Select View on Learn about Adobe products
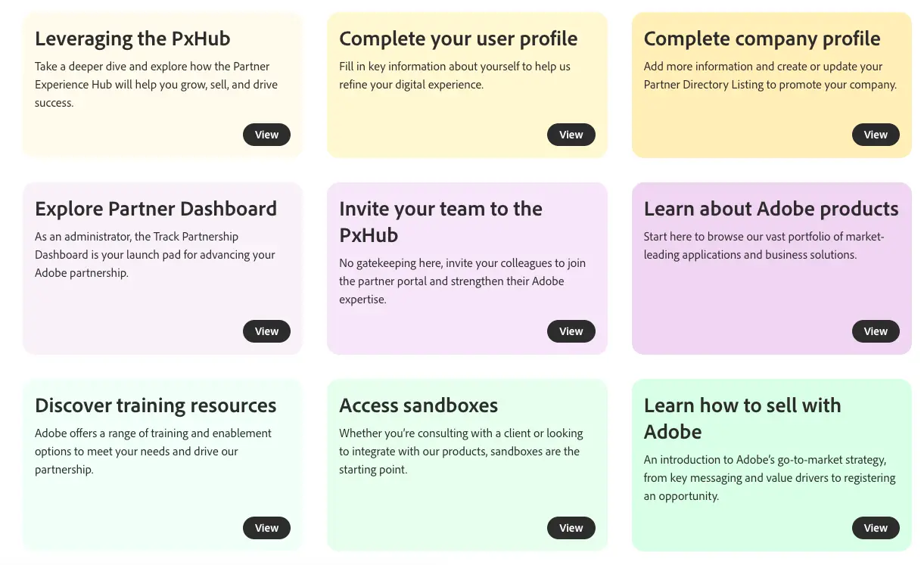The height and width of the screenshot is (565, 924). (875, 331)
